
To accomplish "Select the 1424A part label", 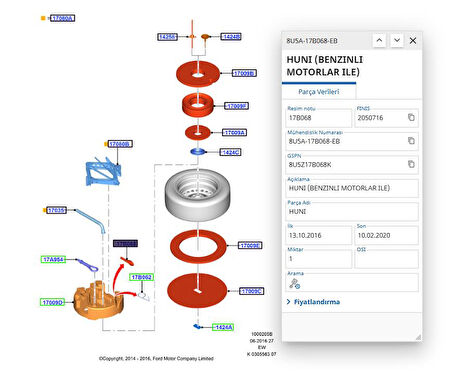I will point(223,327).
